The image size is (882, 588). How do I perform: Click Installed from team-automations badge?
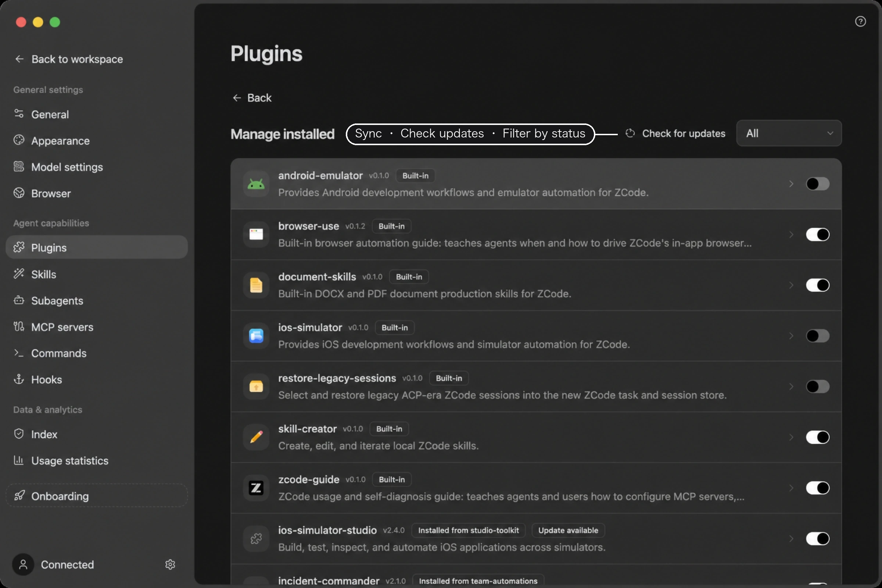click(478, 581)
